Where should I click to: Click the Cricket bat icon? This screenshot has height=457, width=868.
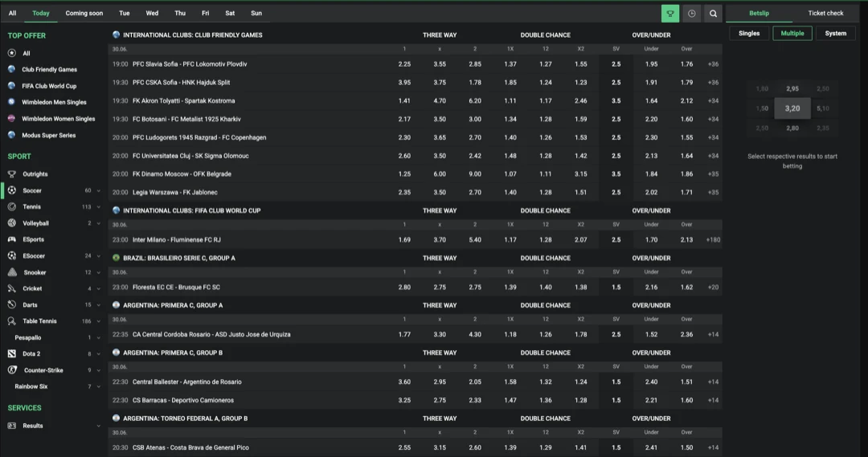tap(11, 288)
